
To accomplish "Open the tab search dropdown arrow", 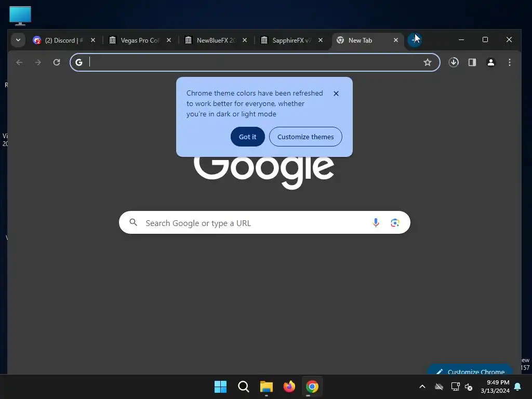I will click(18, 40).
